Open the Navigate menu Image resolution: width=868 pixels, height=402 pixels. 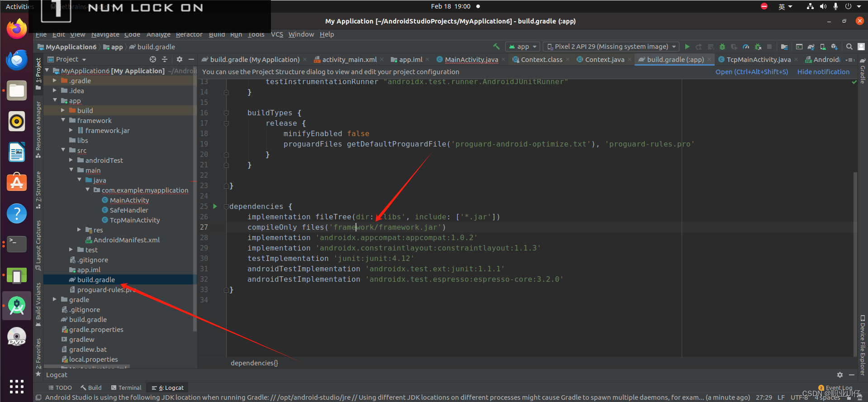pyautogui.click(x=105, y=34)
